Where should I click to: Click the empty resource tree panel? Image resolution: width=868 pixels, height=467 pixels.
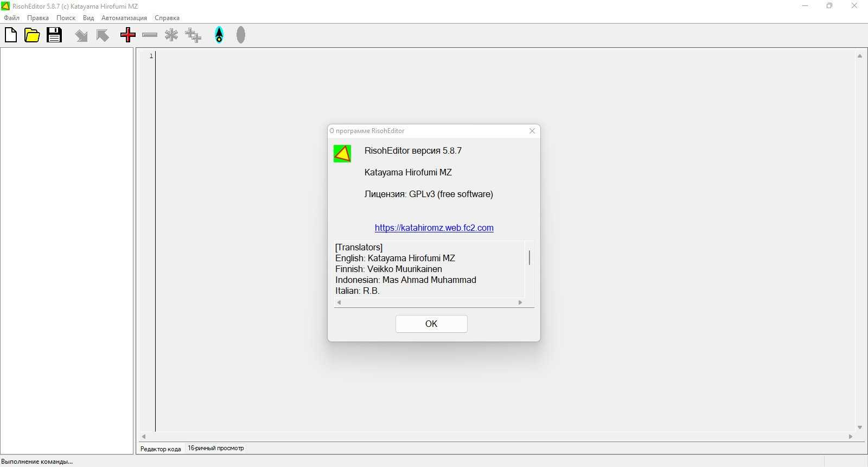[x=67, y=251]
